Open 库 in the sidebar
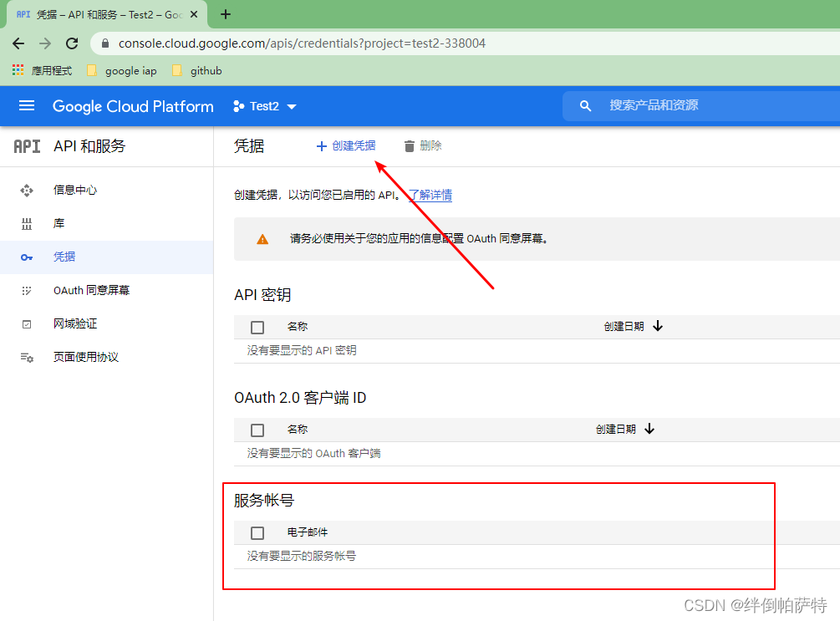The width and height of the screenshot is (840, 621). (107, 223)
